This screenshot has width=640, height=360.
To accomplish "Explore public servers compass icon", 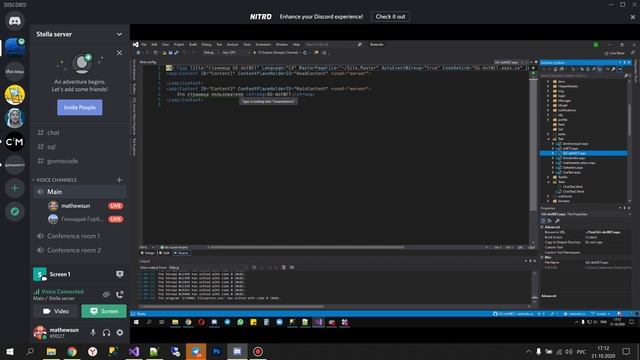I will 15,211.
